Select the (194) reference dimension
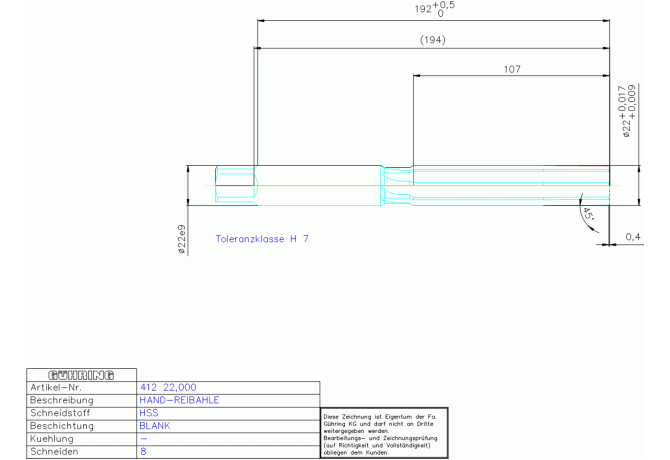 point(432,40)
